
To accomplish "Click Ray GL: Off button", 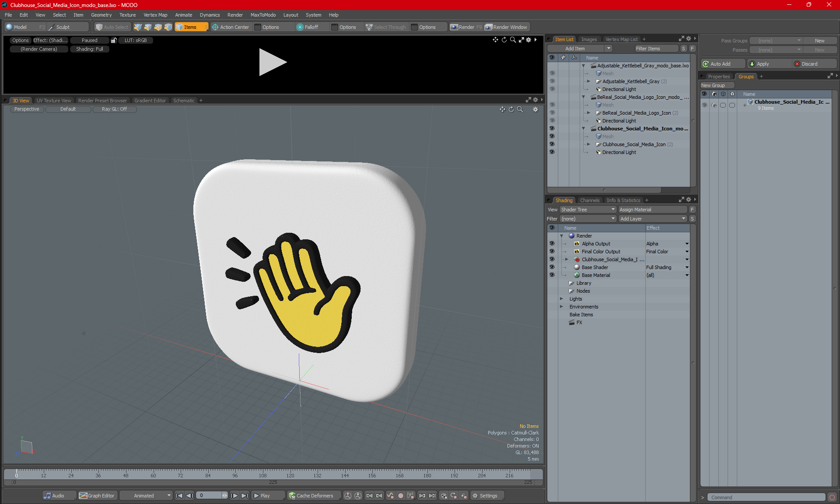I will (x=114, y=109).
